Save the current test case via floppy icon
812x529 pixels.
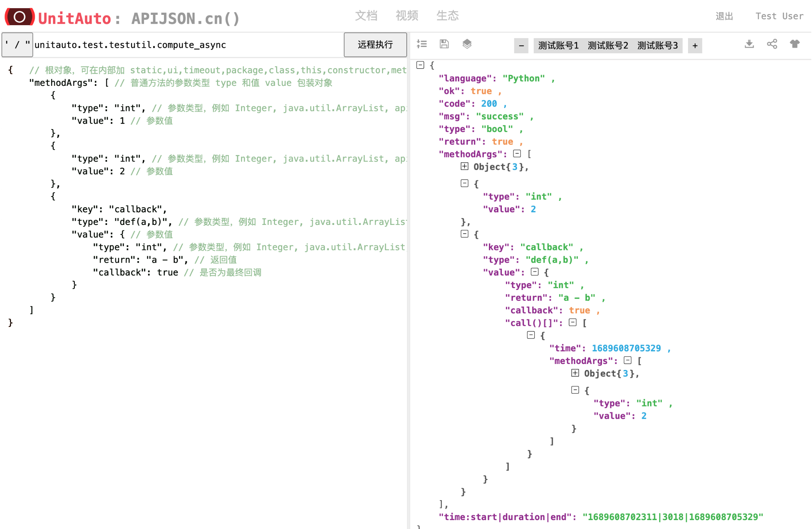pyautogui.click(x=444, y=44)
